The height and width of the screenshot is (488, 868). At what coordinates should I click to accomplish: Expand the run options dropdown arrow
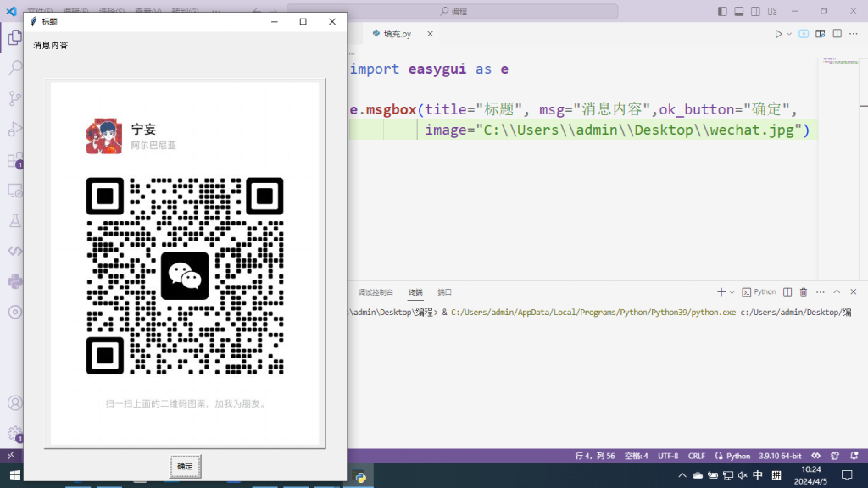tap(789, 34)
